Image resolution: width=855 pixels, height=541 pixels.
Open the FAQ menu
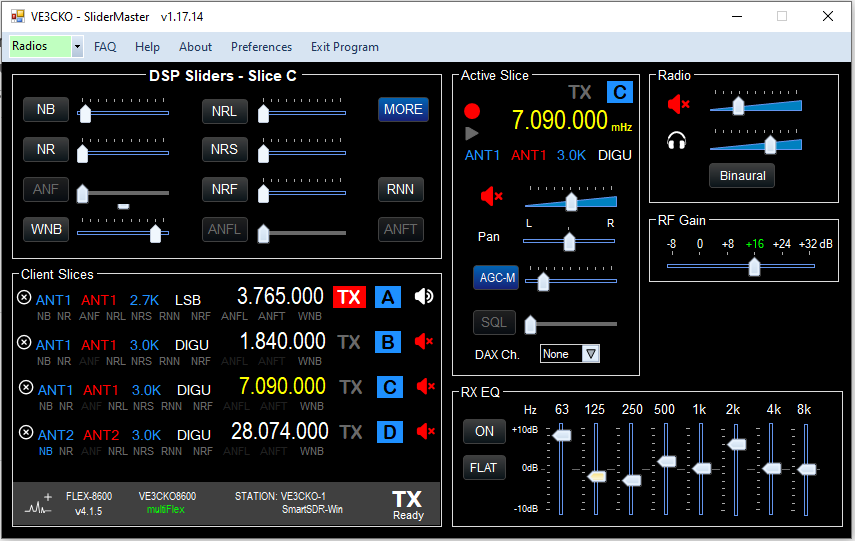[x=105, y=47]
